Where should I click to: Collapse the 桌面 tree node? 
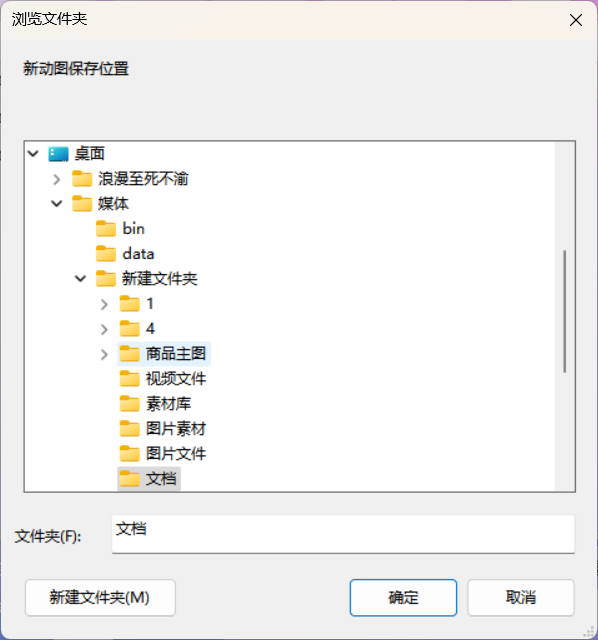pos(33,154)
